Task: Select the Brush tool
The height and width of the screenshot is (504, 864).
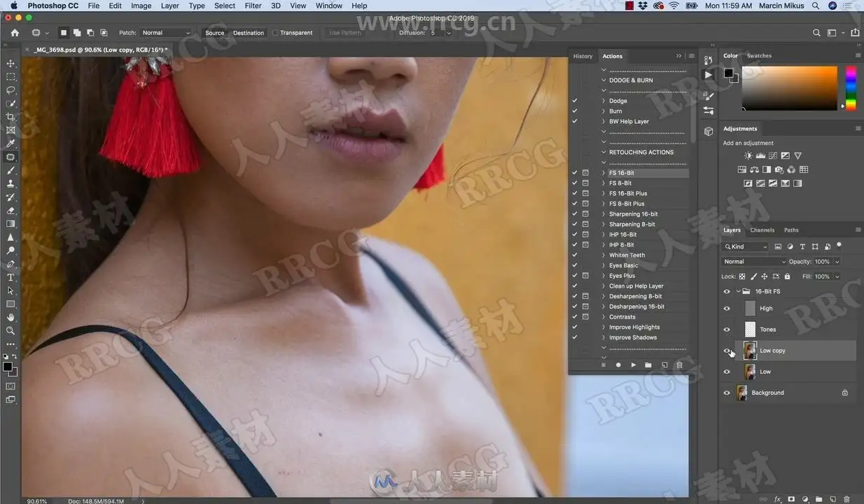Action: pyautogui.click(x=11, y=170)
